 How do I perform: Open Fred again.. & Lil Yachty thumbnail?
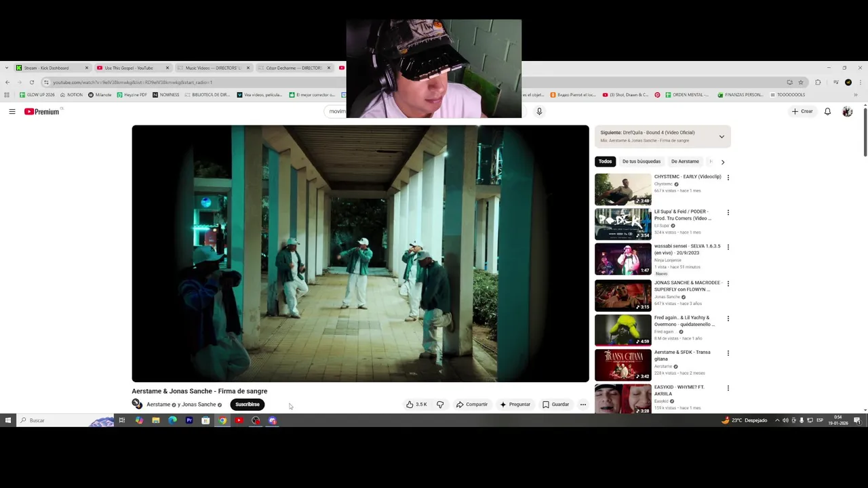623,330
